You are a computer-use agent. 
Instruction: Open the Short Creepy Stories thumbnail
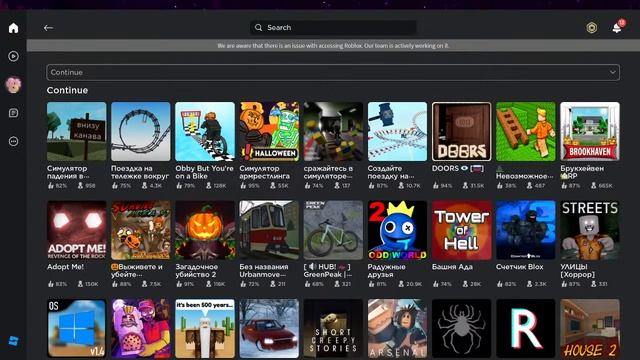333,329
